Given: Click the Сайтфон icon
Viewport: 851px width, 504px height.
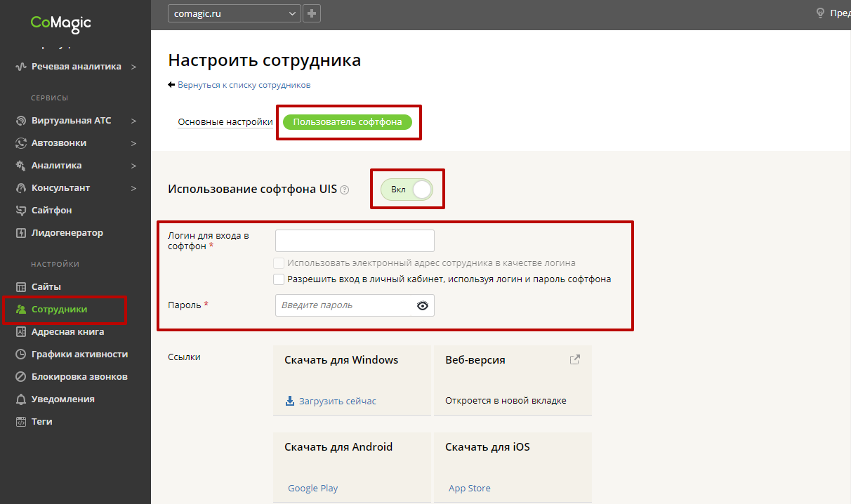Looking at the screenshot, I should pos(21,211).
